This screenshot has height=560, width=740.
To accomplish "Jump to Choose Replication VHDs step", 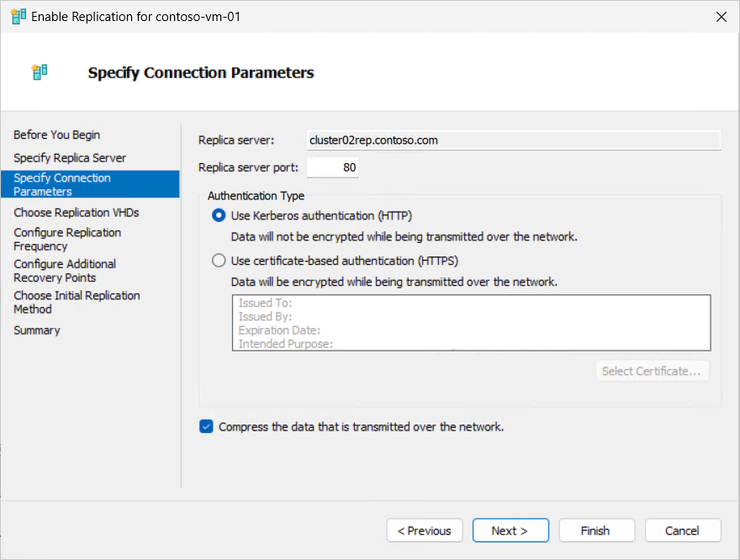I will click(x=76, y=213).
